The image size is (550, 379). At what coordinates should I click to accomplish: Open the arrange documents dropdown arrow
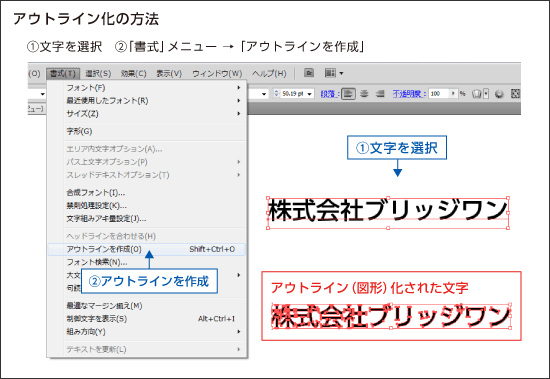[x=341, y=73]
